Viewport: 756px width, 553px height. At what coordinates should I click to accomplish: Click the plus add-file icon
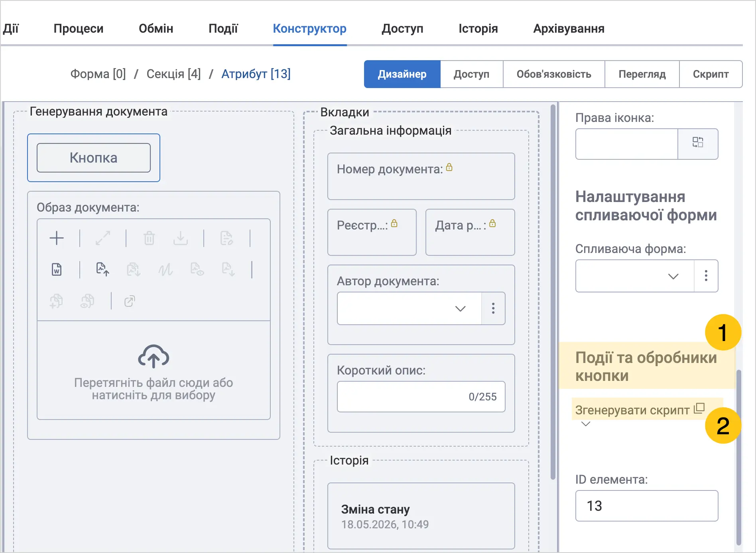coord(57,238)
